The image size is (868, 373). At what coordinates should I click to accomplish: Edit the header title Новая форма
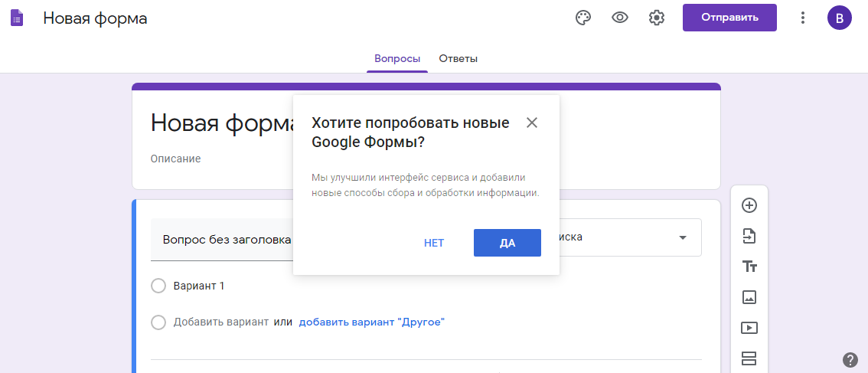pos(95,18)
